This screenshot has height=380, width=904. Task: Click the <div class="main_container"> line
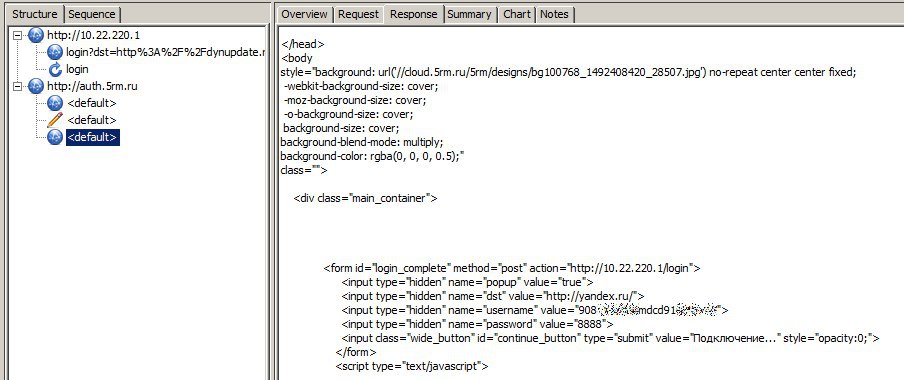pyautogui.click(x=366, y=198)
